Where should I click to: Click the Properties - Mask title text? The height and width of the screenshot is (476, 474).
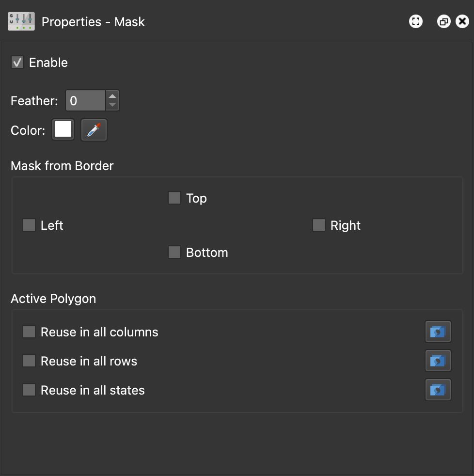tap(93, 22)
